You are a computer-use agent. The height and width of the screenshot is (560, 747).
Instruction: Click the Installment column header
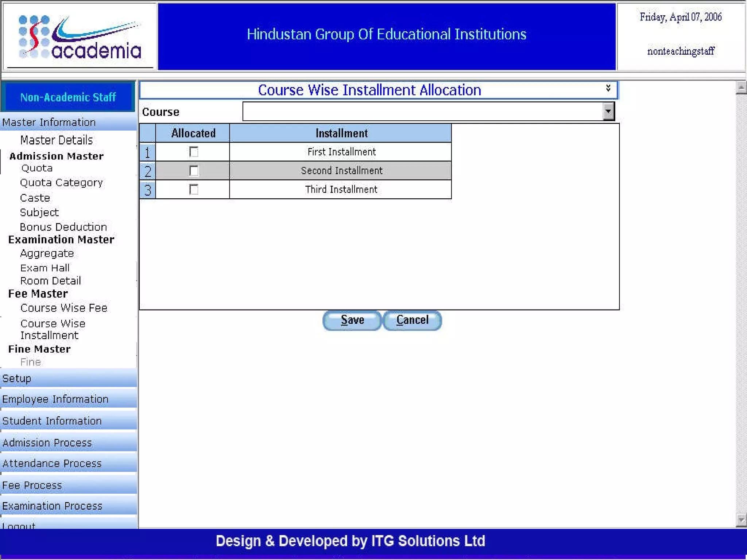point(341,133)
